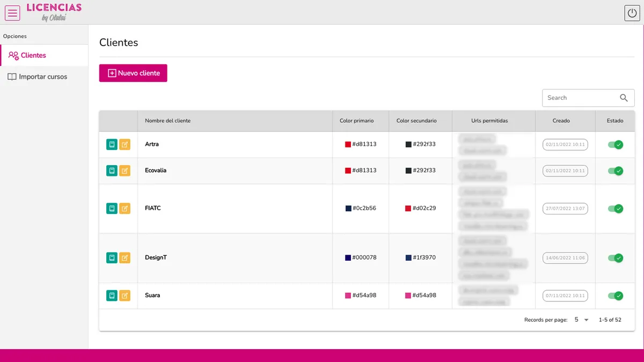This screenshot has width=644, height=362.
Task: Click DesignT's primary color swatch #000078
Action: [348, 257]
